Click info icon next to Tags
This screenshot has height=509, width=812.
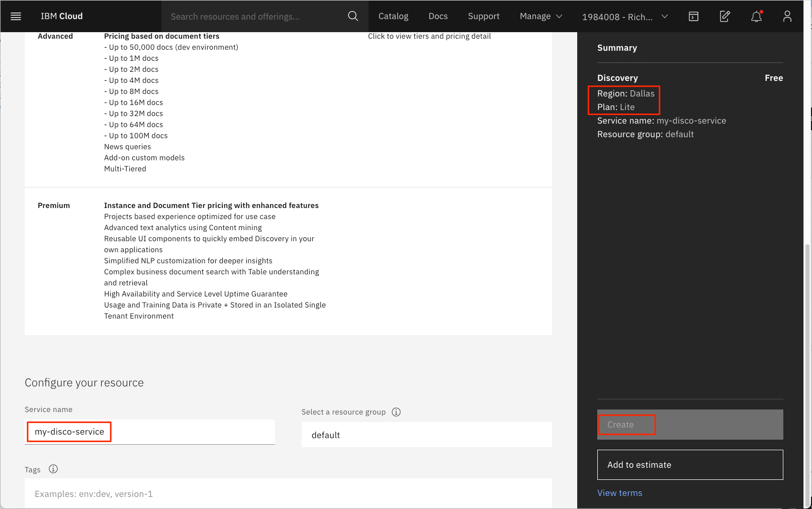pyautogui.click(x=53, y=469)
